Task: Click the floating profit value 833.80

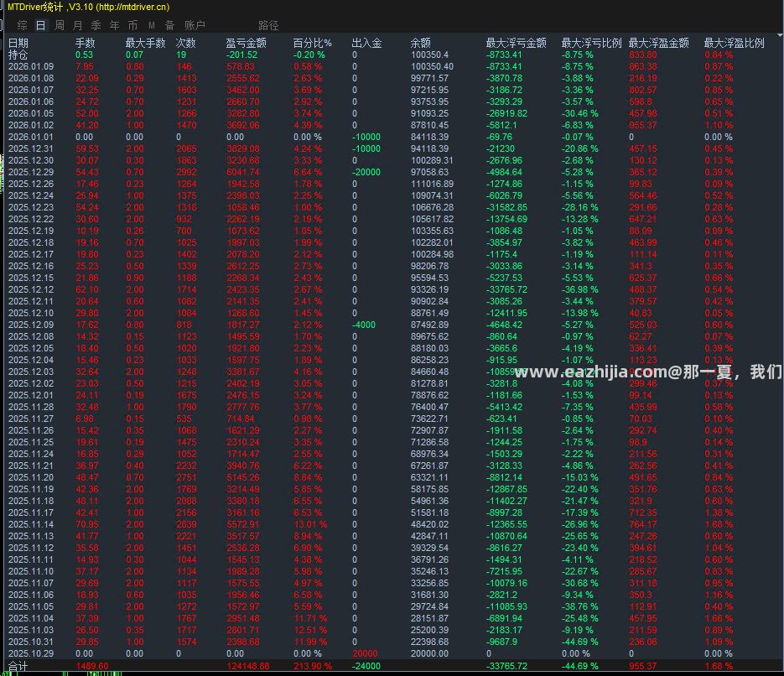Action: pos(643,55)
